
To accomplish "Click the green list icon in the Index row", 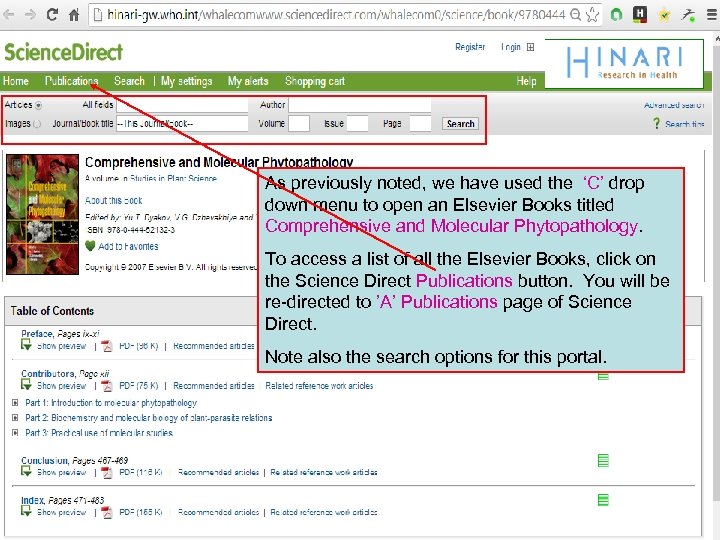I will 603,500.
